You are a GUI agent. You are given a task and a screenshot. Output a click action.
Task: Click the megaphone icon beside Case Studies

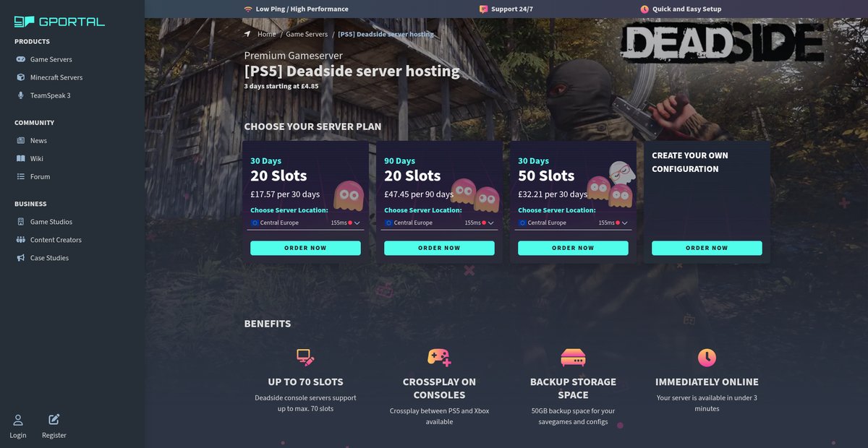tap(21, 258)
